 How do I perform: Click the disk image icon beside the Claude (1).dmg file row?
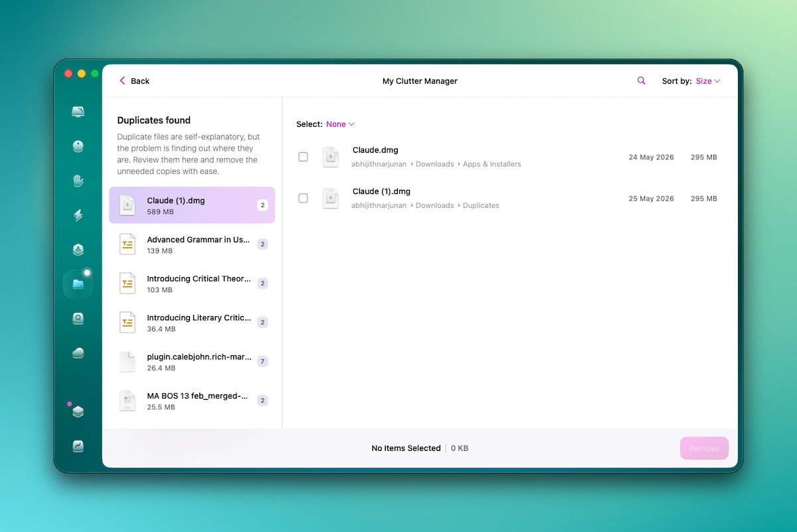pos(330,199)
